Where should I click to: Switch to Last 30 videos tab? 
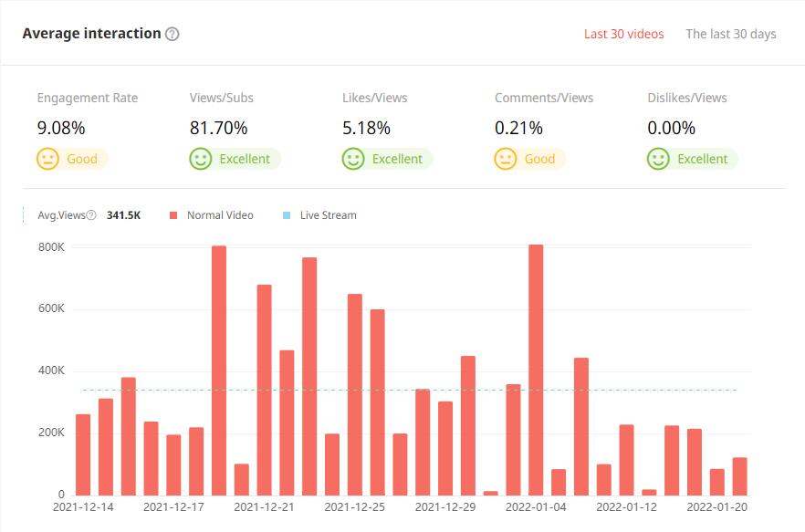tap(623, 34)
